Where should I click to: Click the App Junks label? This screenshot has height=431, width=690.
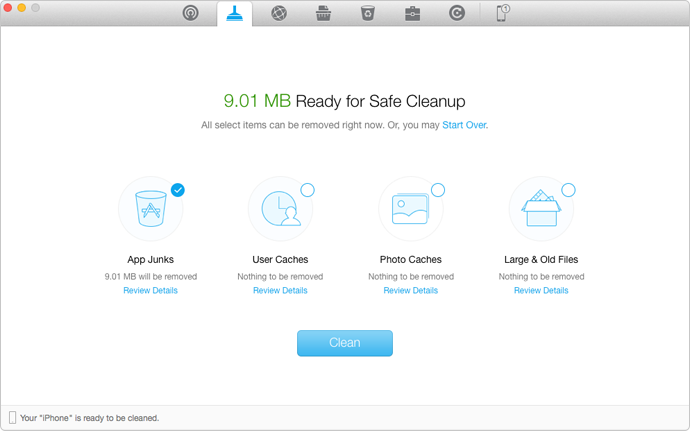(150, 260)
